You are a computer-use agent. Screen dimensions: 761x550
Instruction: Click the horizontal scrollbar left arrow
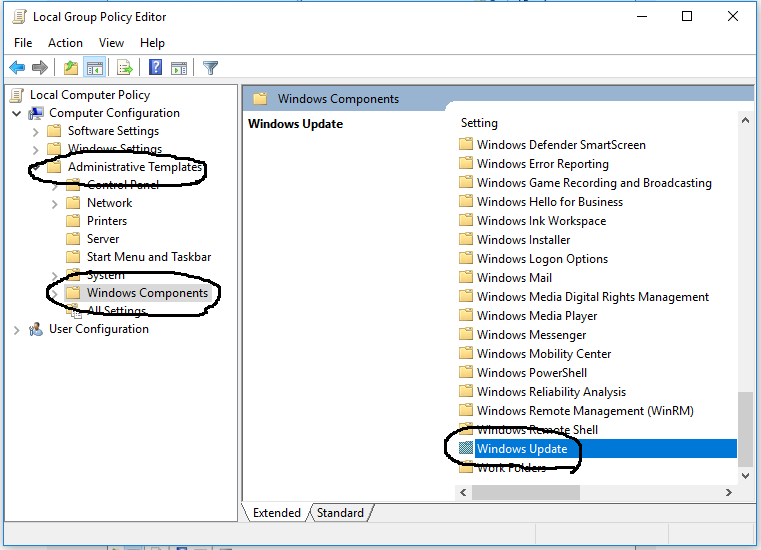463,492
